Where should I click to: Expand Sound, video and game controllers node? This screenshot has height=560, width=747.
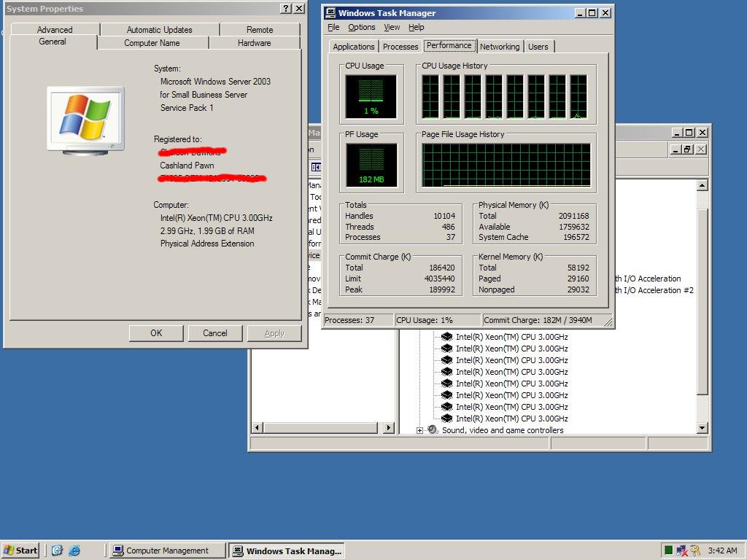(x=419, y=430)
